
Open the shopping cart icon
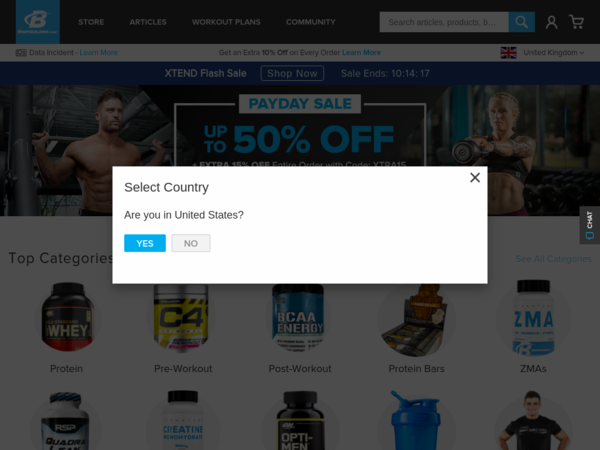[576, 22]
